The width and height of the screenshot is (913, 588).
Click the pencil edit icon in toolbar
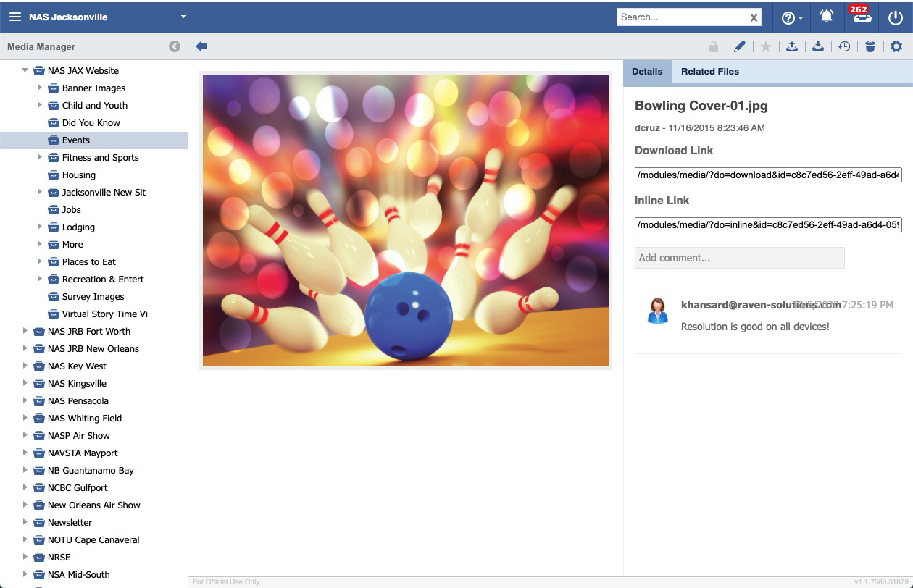click(739, 46)
